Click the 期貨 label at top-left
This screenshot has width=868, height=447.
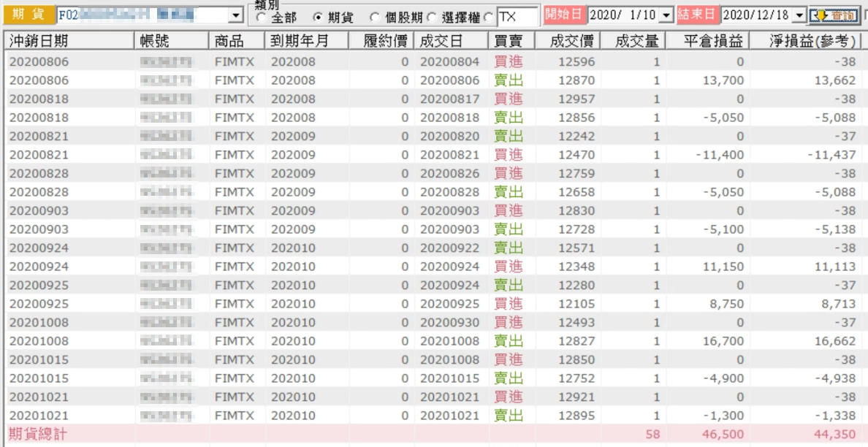(x=28, y=15)
